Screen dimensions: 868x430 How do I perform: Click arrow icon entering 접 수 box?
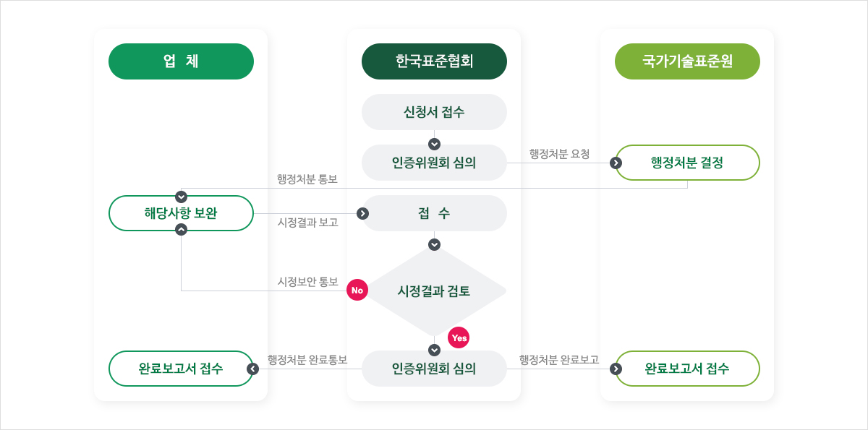pos(362,213)
